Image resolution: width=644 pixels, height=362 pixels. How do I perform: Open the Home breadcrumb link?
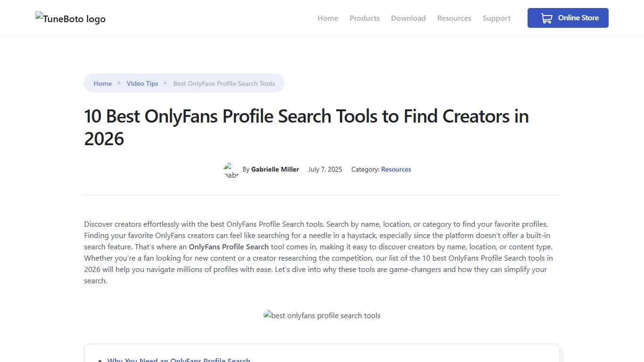(102, 83)
